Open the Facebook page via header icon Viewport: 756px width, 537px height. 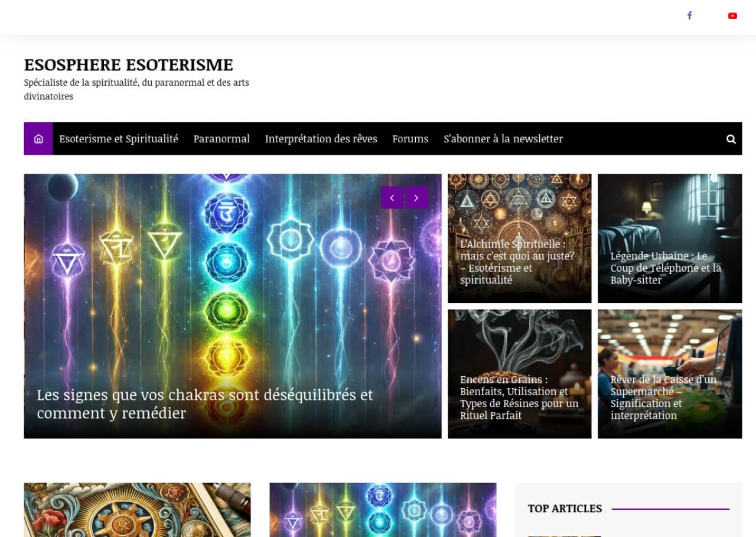[x=689, y=15]
